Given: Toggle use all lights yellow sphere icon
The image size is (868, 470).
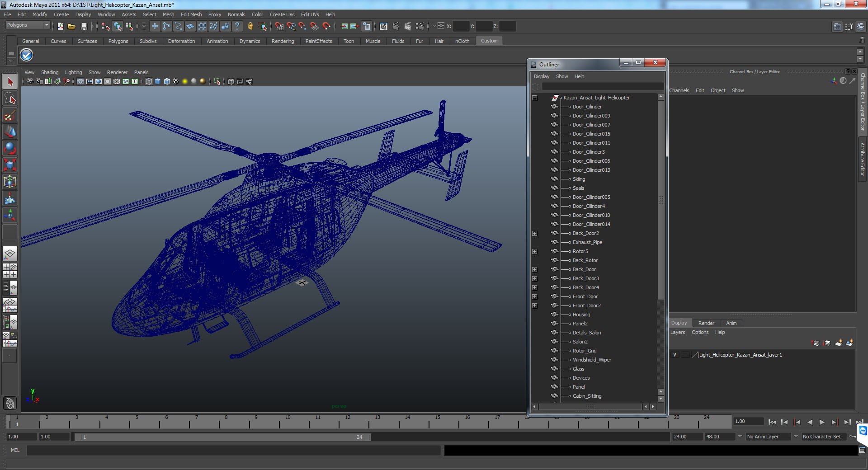Looking at the screenshot, I should [x=185, y=81].
